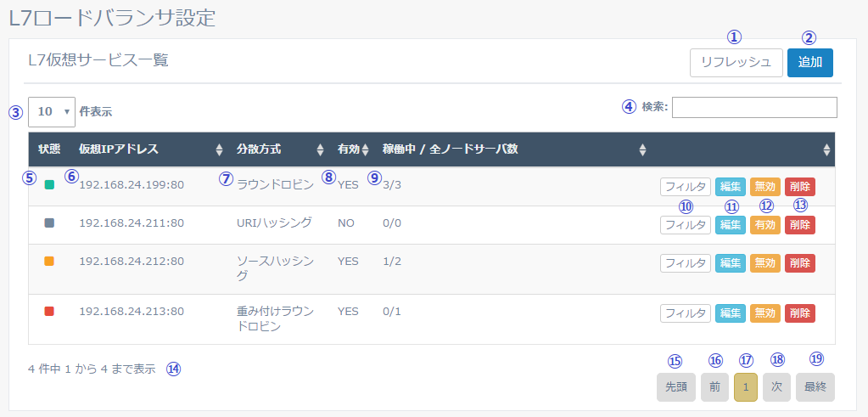
Task: Click 削除 for 192.168.24.199:80
Action: pyautogui.click(x=800, y=187)
